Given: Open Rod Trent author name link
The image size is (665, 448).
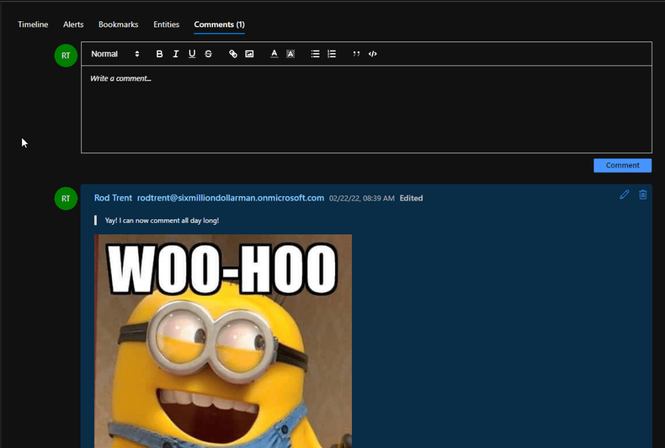Looking at the screenshot, I should pyautogui.click(x=113, y=198).
